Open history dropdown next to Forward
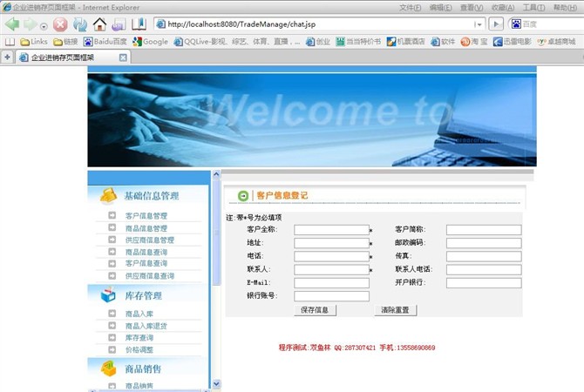Viewport: 584px width, 392px height. point(44,26)
